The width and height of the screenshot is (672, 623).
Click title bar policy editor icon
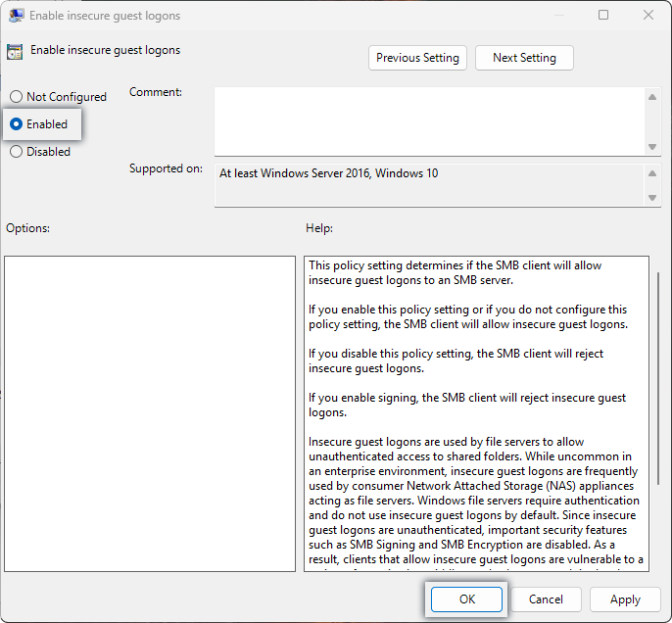(16, 16)
